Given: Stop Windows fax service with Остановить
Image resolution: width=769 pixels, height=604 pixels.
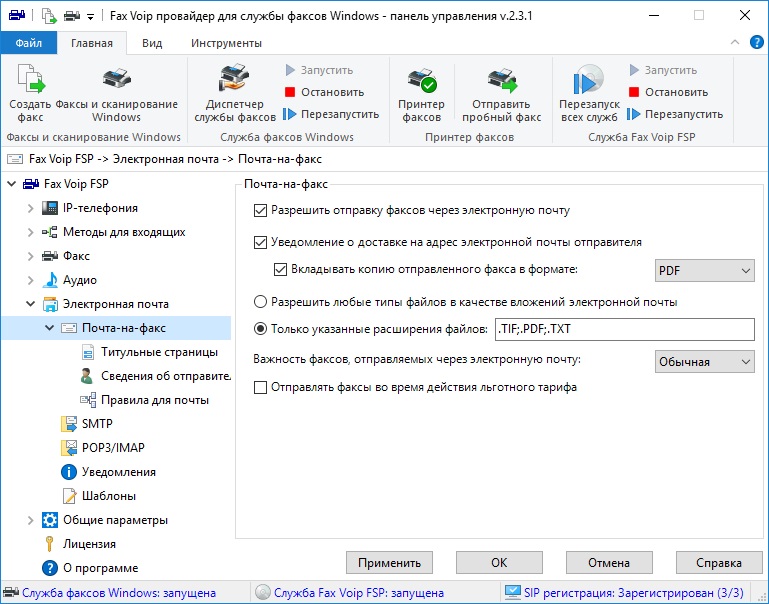Looking at the screenshot, I should [x=324, y=92].
